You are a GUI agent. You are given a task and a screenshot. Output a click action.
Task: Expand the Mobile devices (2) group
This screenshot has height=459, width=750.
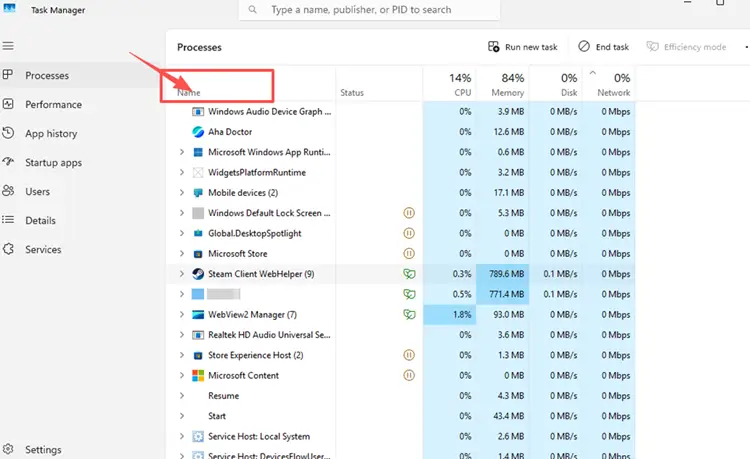(182, 193)
